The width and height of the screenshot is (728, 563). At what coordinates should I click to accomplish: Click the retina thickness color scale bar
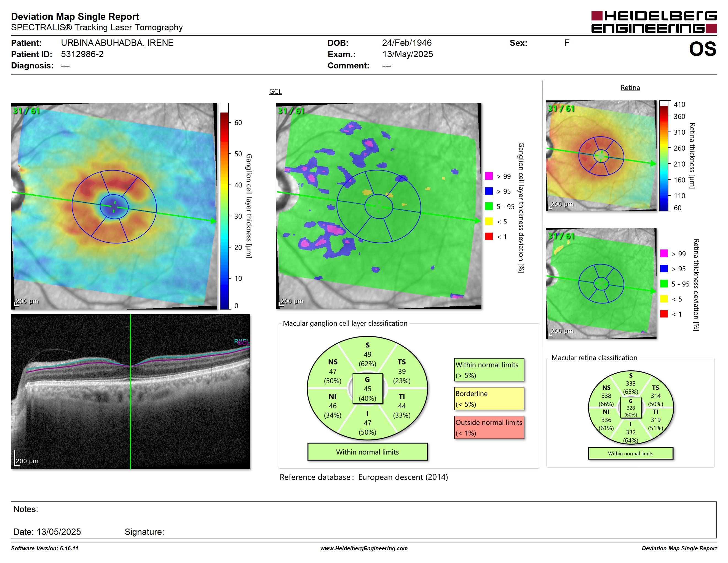pos(664,156)
